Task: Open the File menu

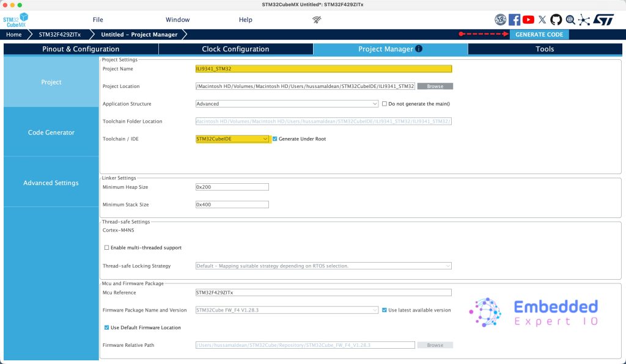Action: pyautogui.click(x=98, y=20)
